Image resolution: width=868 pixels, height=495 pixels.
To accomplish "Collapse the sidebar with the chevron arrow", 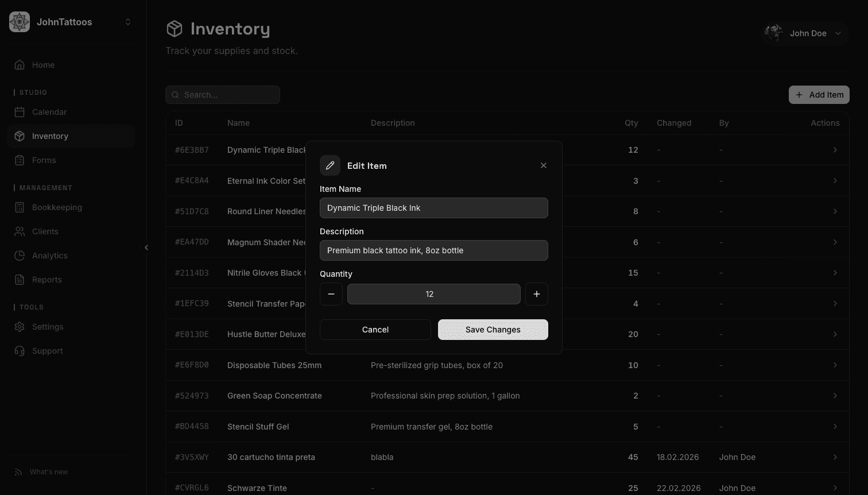I will (146, 247).
